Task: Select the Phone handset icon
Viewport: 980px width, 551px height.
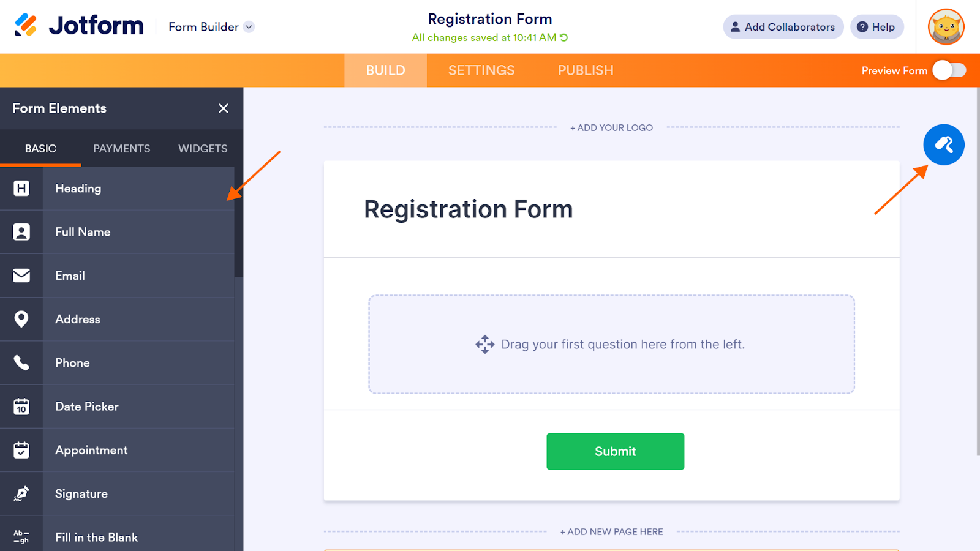Action: [21, 363]
